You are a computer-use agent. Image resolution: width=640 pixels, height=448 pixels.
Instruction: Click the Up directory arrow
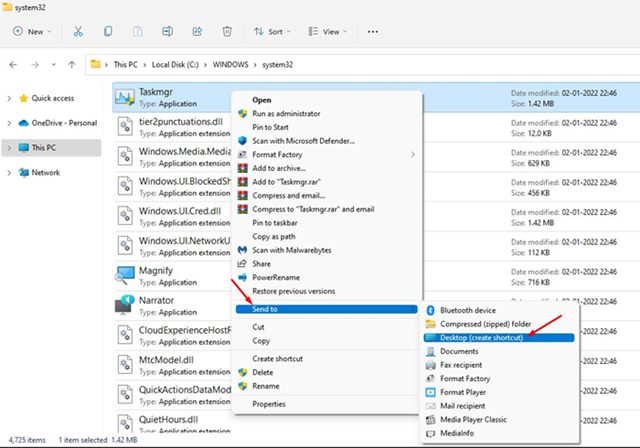70,64
